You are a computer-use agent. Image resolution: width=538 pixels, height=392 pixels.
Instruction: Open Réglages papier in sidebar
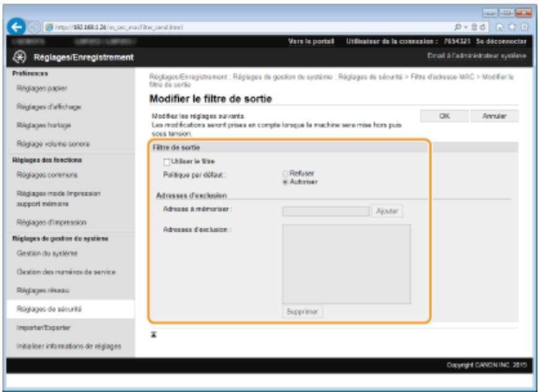pyautogui.click(x=42, y=88)
